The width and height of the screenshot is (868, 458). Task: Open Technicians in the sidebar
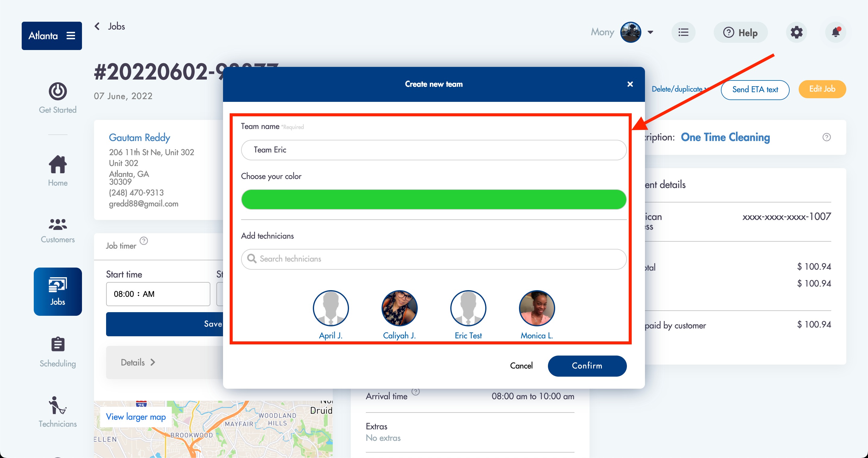[58, 412]
